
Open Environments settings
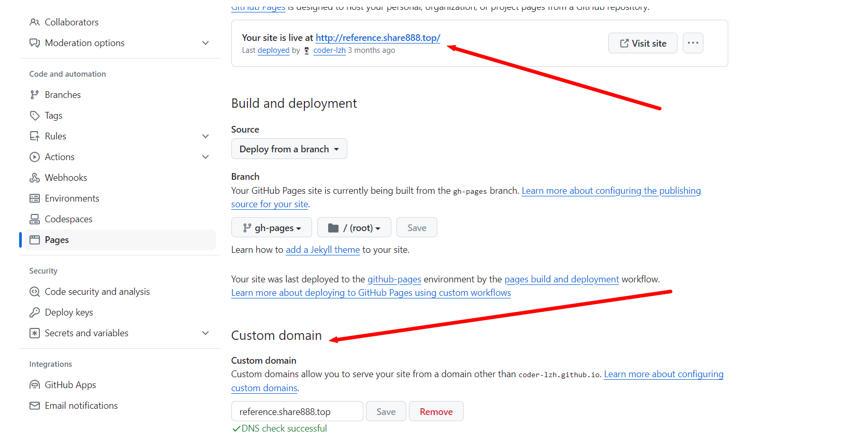tap(72, 198)
